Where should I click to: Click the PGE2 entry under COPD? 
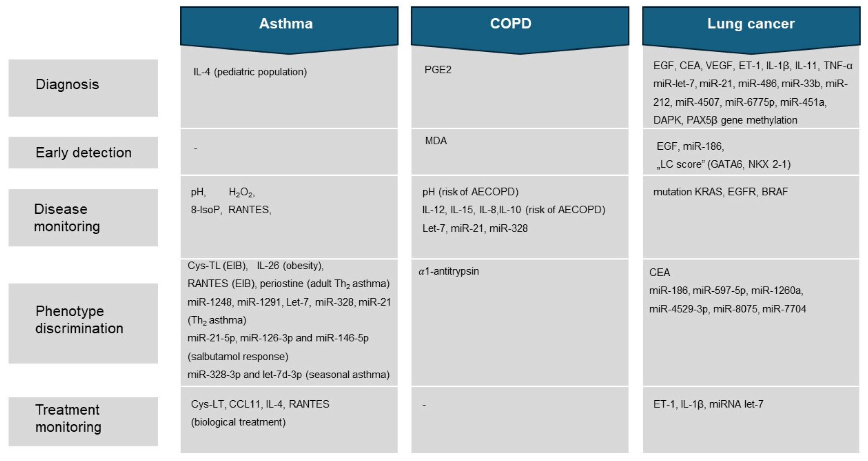click(x=438, y=70)
